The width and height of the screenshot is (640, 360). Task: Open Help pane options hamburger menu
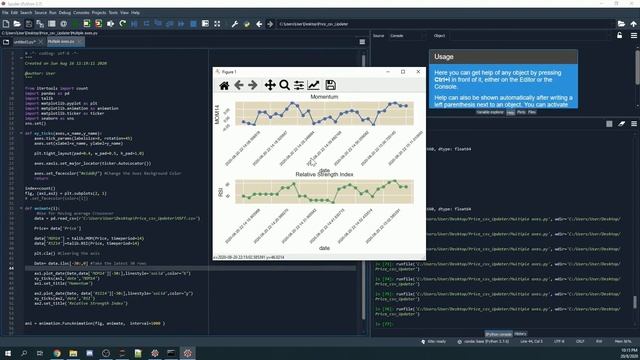[x=633, y=36]
